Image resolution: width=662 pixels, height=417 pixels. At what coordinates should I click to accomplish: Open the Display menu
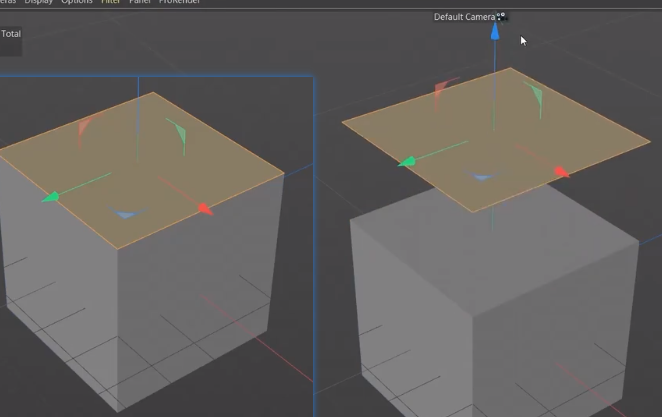(38, 2)
